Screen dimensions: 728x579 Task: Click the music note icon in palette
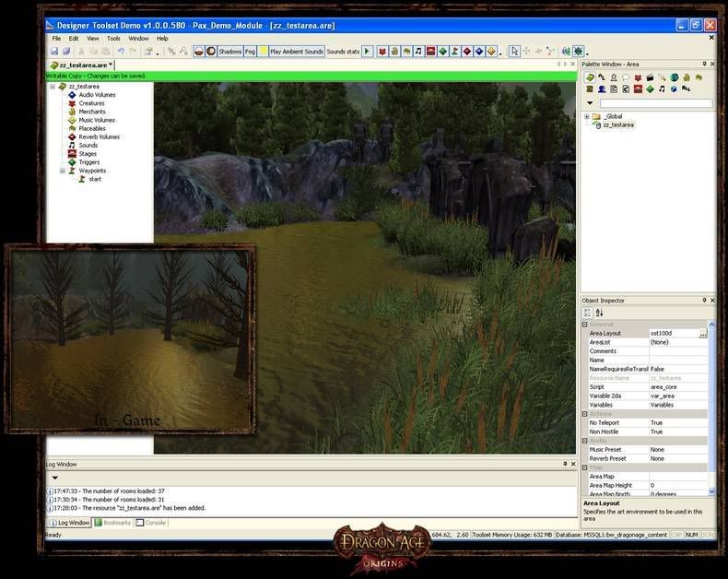point(662,89)
